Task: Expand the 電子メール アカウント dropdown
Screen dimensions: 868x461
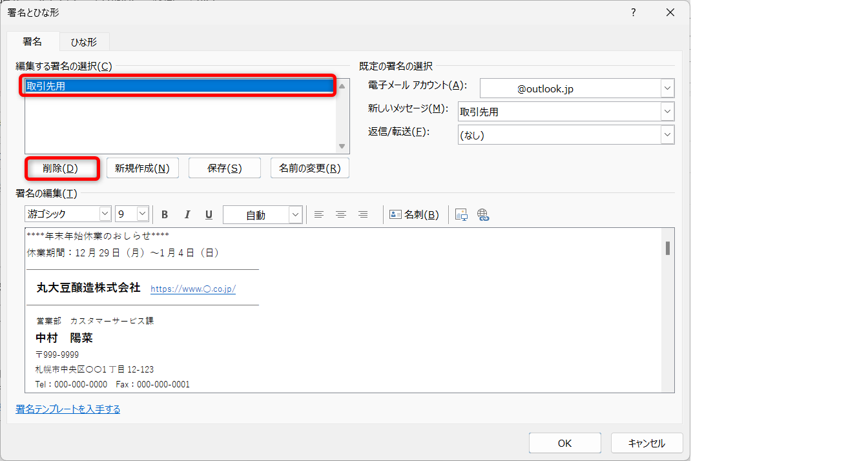Action: 667,88
